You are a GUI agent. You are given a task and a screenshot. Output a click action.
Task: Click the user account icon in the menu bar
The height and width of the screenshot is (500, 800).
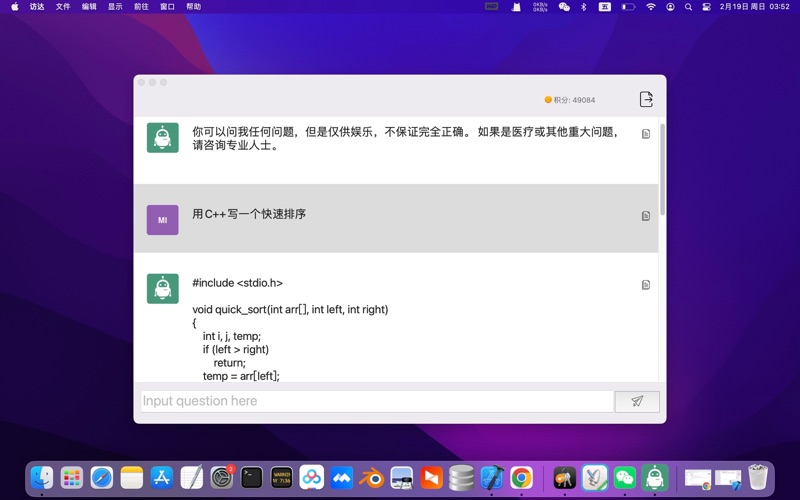(x=670, y=7)
